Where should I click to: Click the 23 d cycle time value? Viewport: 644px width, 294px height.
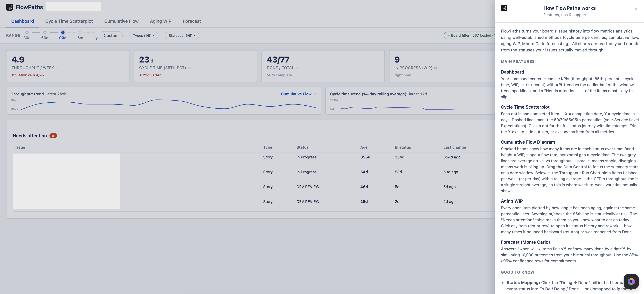(x=146, y=59)
